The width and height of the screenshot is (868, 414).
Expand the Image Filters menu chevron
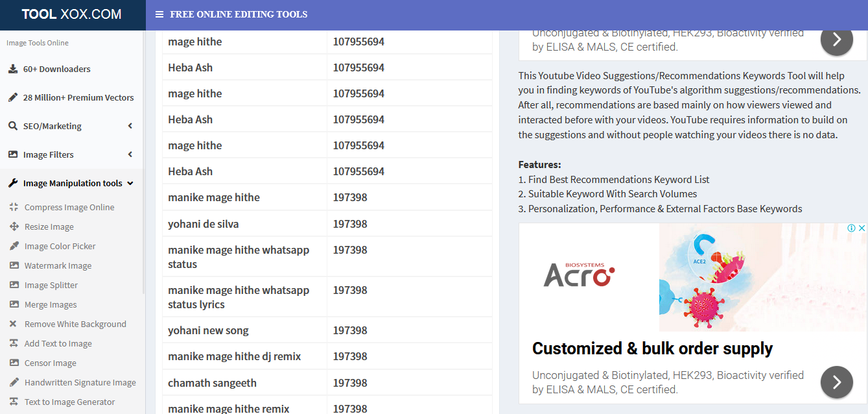[x=130, y=154]
